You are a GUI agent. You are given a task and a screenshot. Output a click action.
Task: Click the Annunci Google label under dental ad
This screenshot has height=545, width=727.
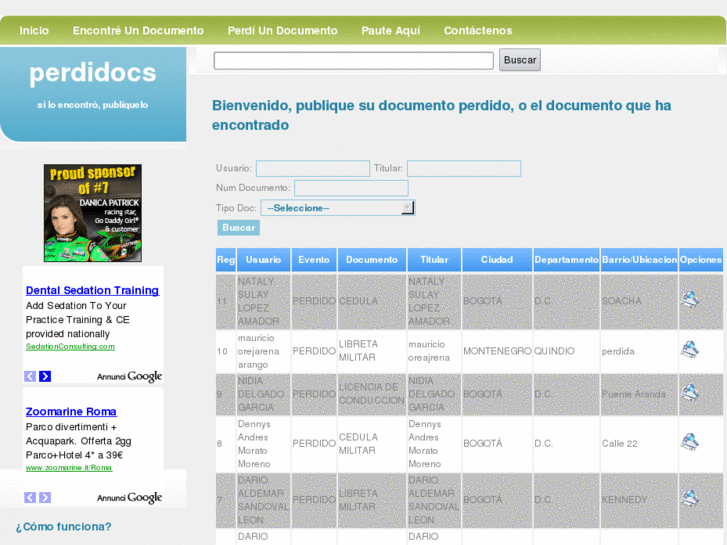pos(129,376)
